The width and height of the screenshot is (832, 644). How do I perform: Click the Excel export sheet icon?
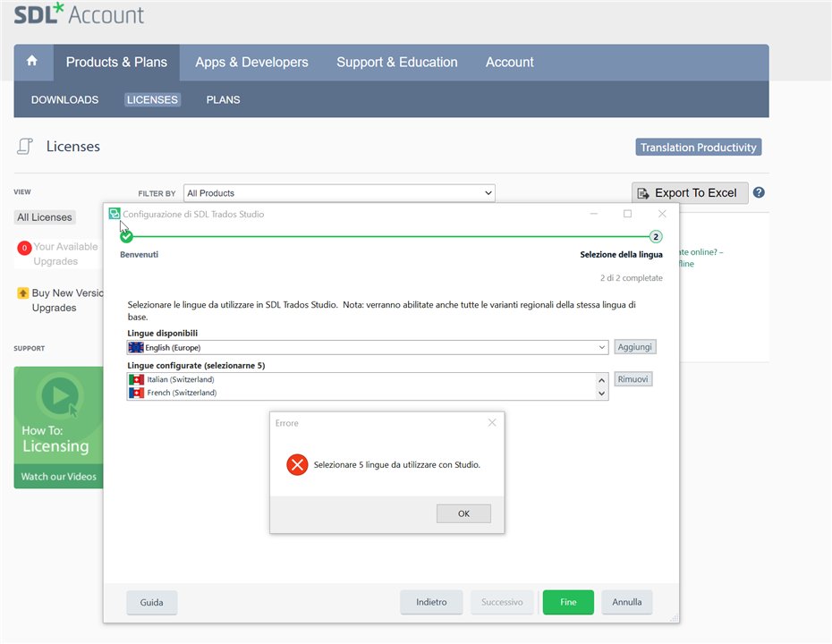(x=643, y=193)
